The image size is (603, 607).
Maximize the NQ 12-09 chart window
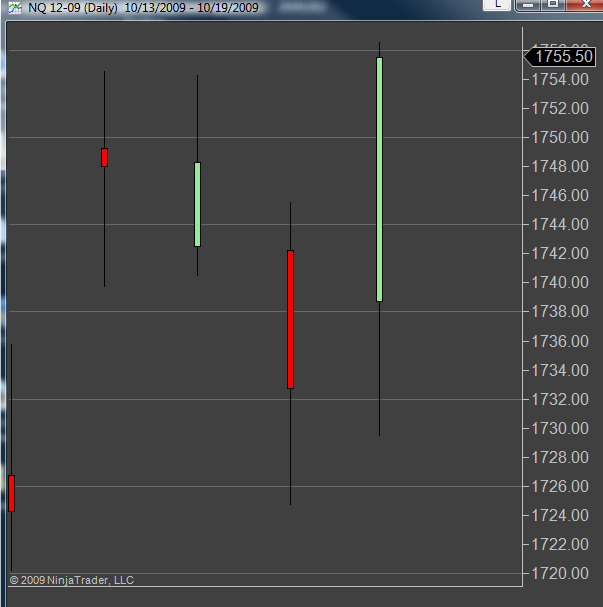point(553,5)
